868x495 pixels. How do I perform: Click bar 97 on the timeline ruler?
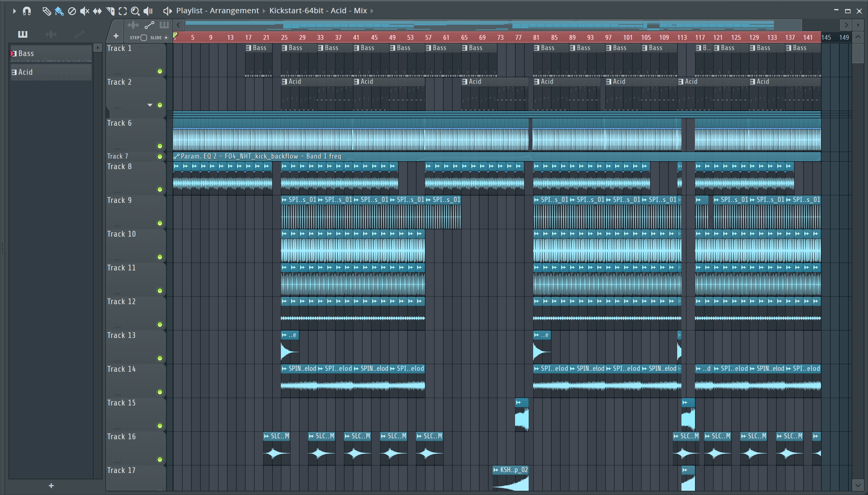coord(608,37)
